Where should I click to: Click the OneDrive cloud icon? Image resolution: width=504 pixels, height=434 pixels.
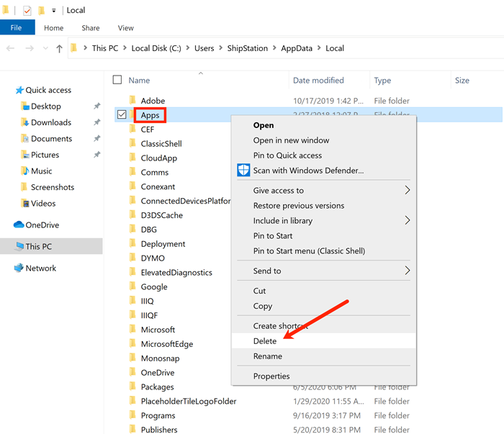19,225
